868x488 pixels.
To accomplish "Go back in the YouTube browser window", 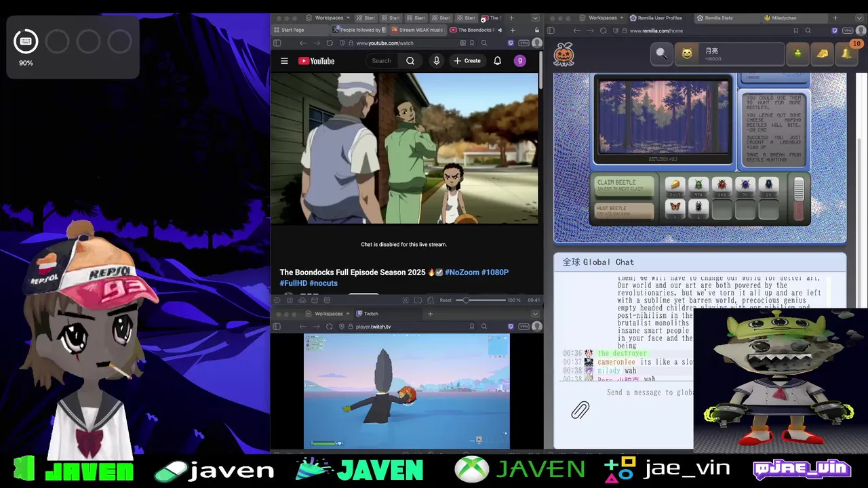I will coord(303,43).
